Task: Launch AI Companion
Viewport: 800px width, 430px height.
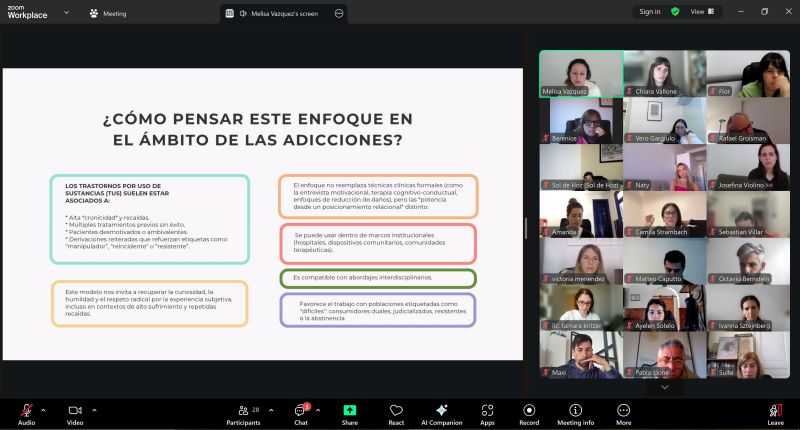Action: pos(441,412)
